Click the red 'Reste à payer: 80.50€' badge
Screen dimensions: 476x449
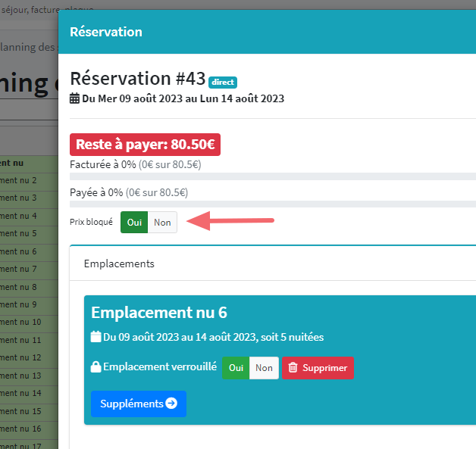(x=145, y=145)
